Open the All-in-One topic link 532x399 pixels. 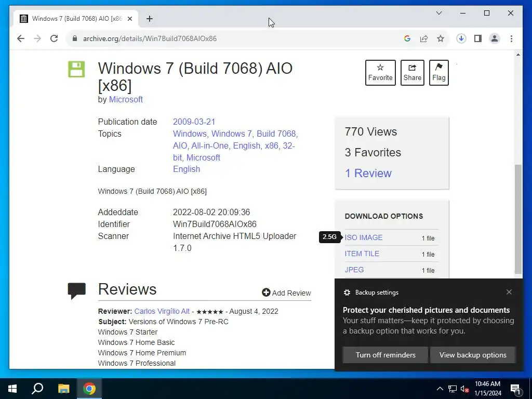coord(210,145)
